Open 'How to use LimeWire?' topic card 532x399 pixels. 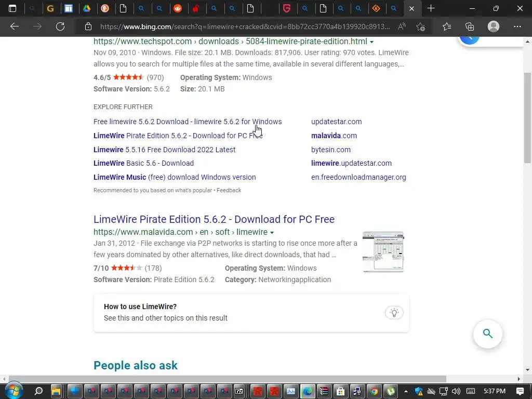pos(251,312)
